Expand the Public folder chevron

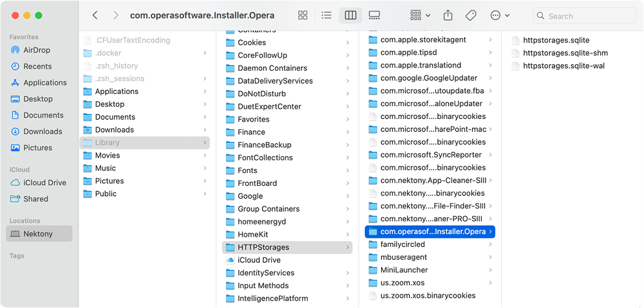coord(205,194)
